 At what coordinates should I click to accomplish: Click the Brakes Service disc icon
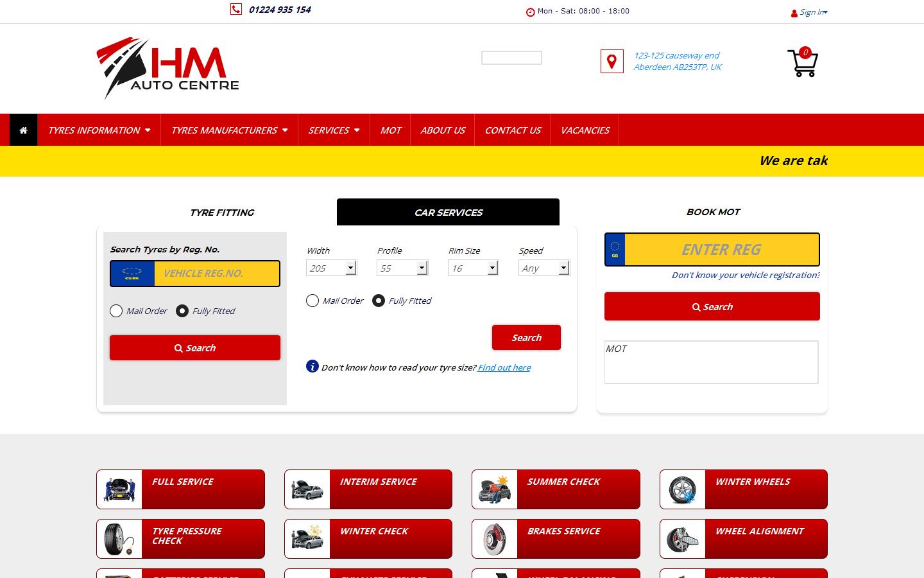point(494,539)
